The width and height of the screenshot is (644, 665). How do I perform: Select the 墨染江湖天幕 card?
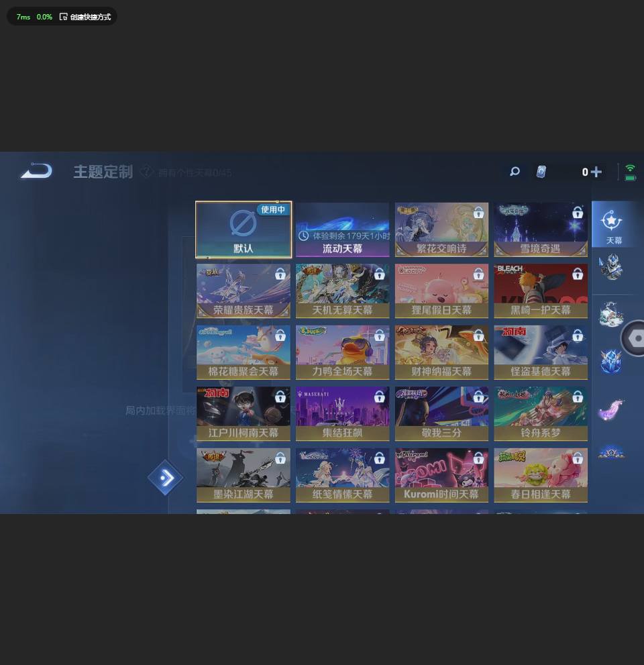[244, 475]
